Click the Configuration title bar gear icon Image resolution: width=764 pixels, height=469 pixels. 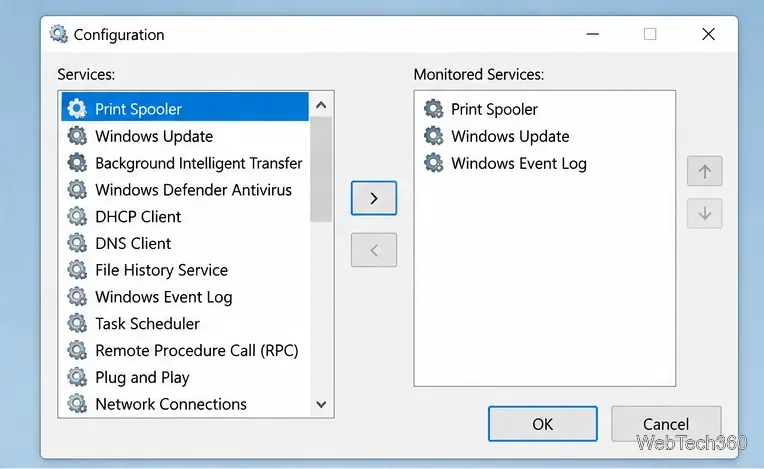point(58,34)
